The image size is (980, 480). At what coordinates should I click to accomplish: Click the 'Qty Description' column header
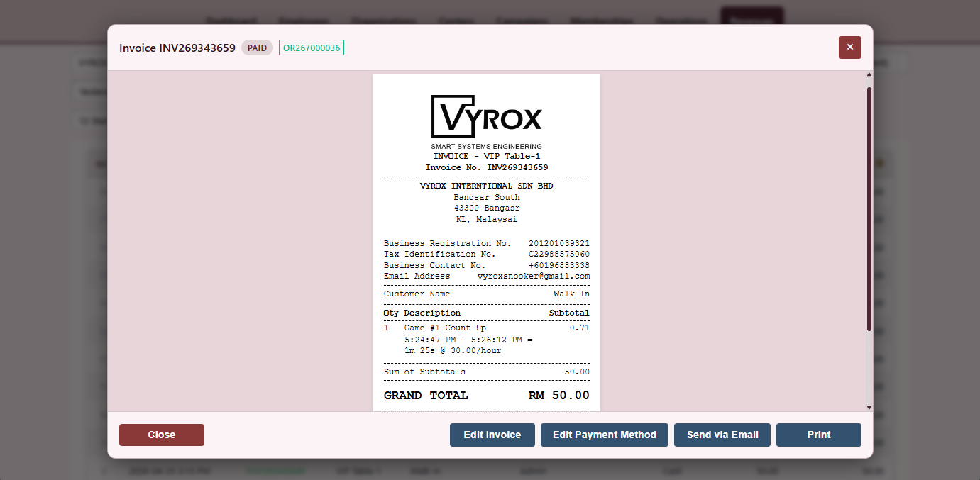tap(422, 313)
